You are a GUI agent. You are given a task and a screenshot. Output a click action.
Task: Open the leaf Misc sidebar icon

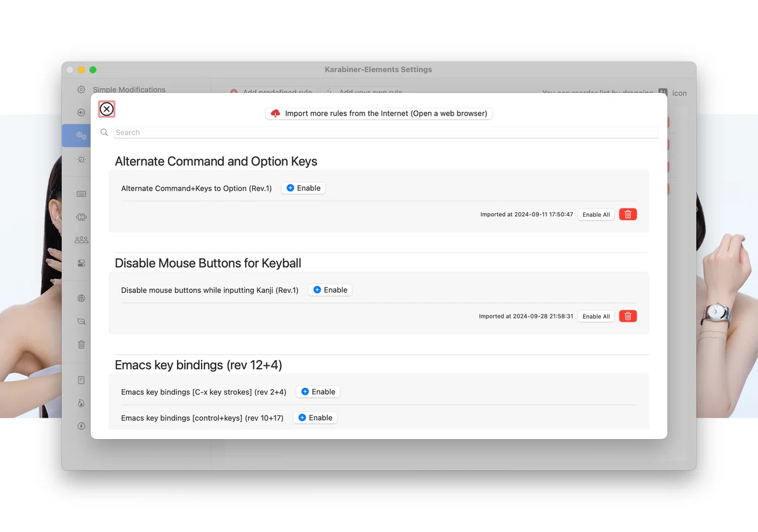tap(81, 322)
